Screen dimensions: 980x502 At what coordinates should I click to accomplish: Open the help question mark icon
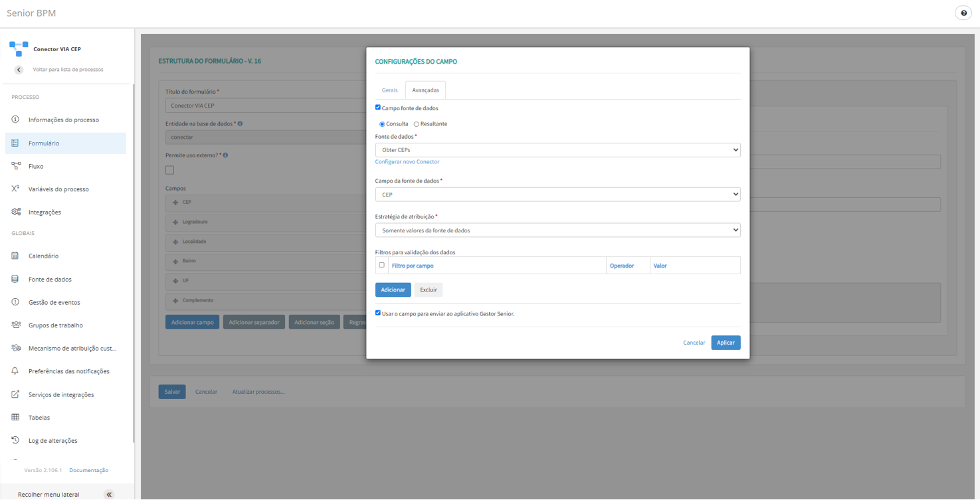point(963,13)
